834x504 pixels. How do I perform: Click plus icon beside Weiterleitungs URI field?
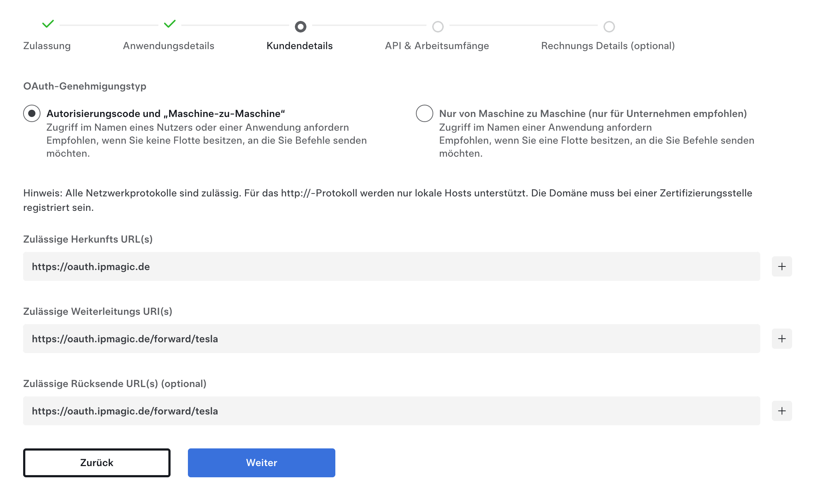pyautogui.click(x=782, y=339)
